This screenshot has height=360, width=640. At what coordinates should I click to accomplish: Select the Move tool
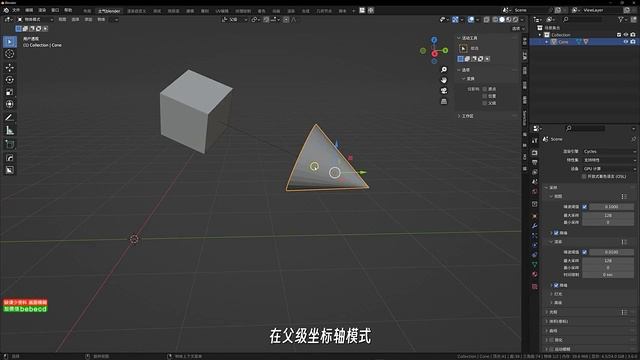pyautogui.click(x=10, y=67)
